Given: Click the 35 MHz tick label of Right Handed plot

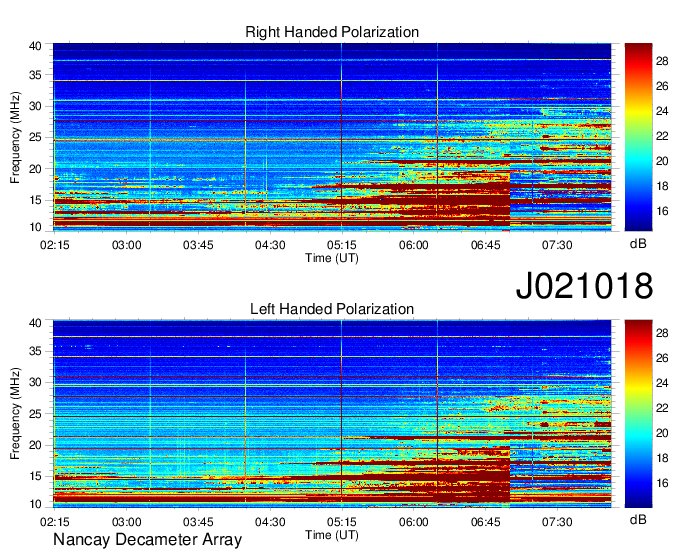Looking at the screenshot, I should point(35,75).
